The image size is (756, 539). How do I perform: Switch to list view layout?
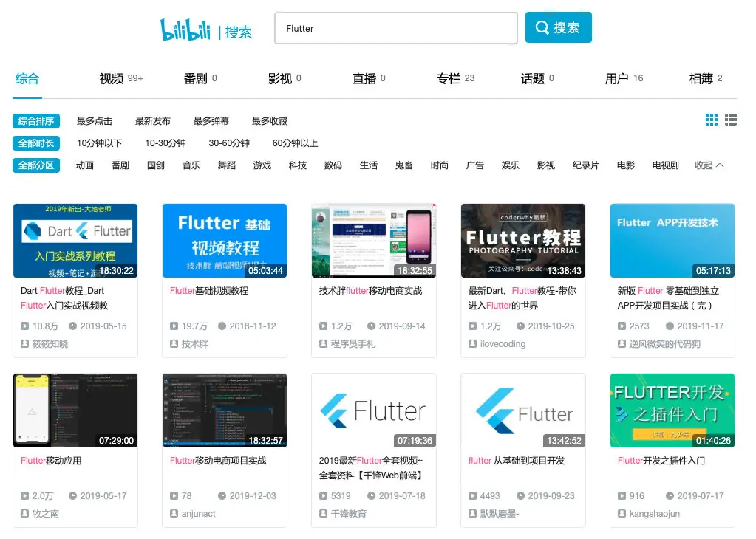[x=730, y=120]
